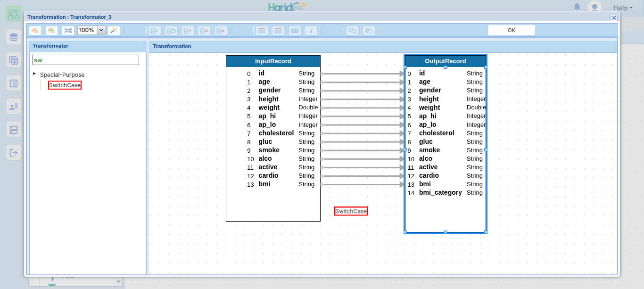Click the italic 'i' info toolbar icon

point(311,31)
